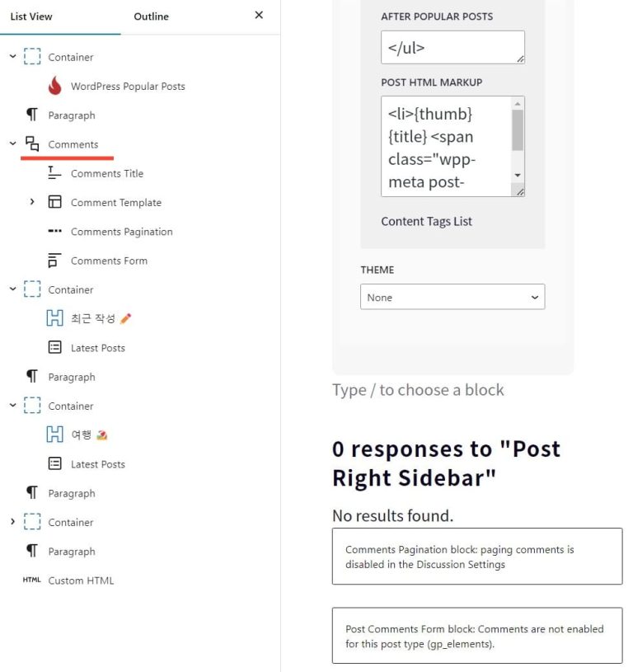
Task: Open the Theme dropdown showing None
Action: [452, 298]
